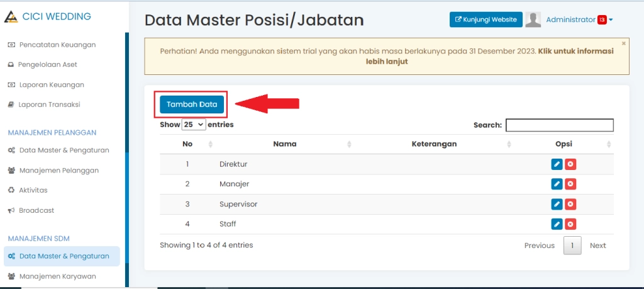Click the CICI WEDDING logo icon
This screenshot has width=644, height=289.
(11, 16)
